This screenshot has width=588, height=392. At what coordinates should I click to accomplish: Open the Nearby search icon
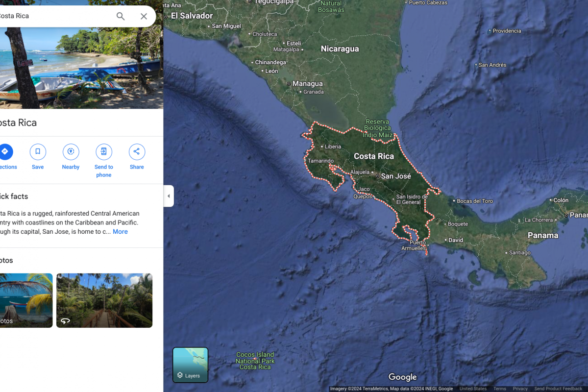[71, 152]
